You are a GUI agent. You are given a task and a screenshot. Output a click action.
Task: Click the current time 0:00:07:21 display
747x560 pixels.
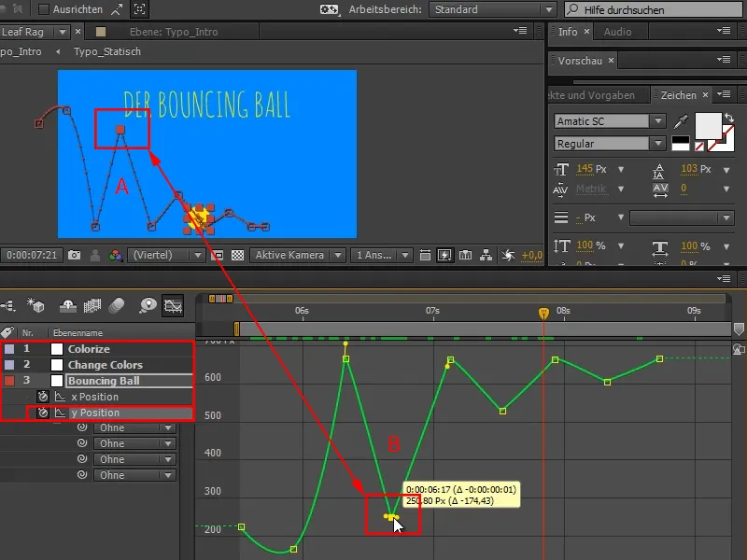(32, 255)
